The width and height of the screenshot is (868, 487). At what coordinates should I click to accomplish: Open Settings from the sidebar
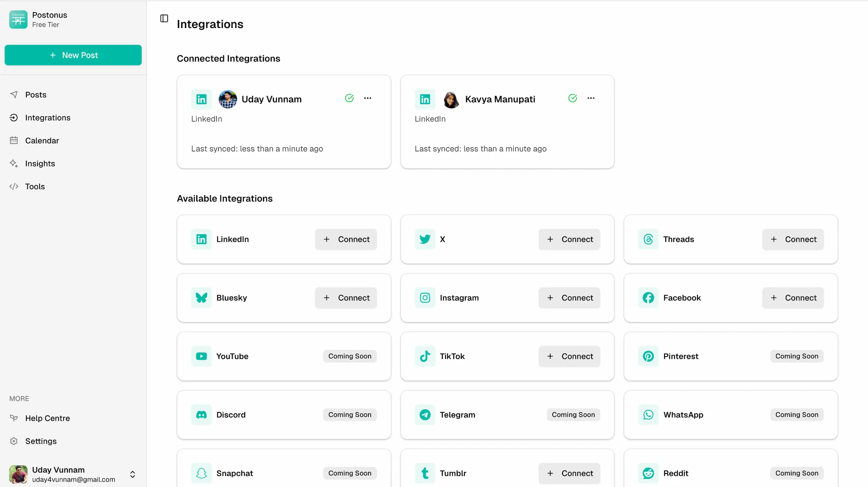tap(41, 441)
